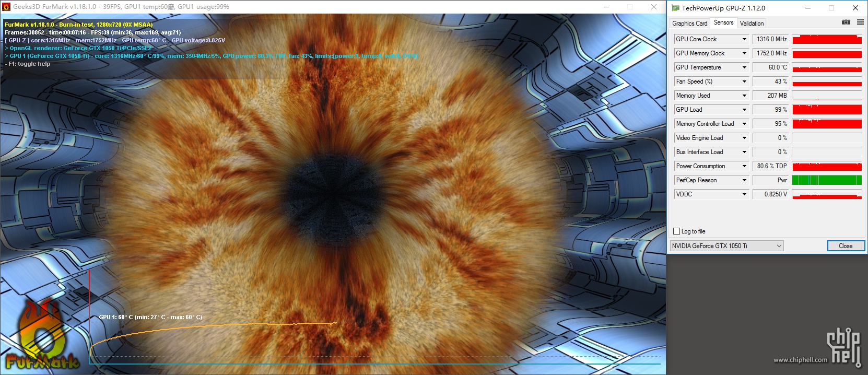
Task: Open the NVIDIA GeForce GTX 1050 Ti selector
Action: (x=726, y=246)
